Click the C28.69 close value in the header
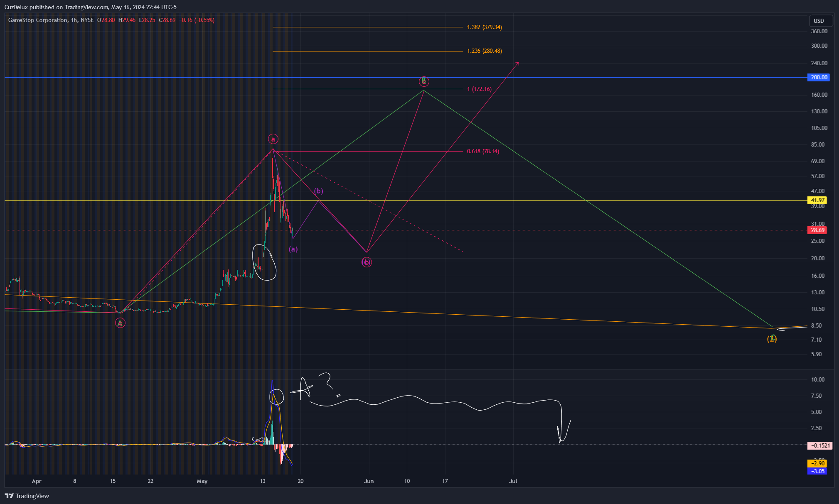 click(167, 20)
